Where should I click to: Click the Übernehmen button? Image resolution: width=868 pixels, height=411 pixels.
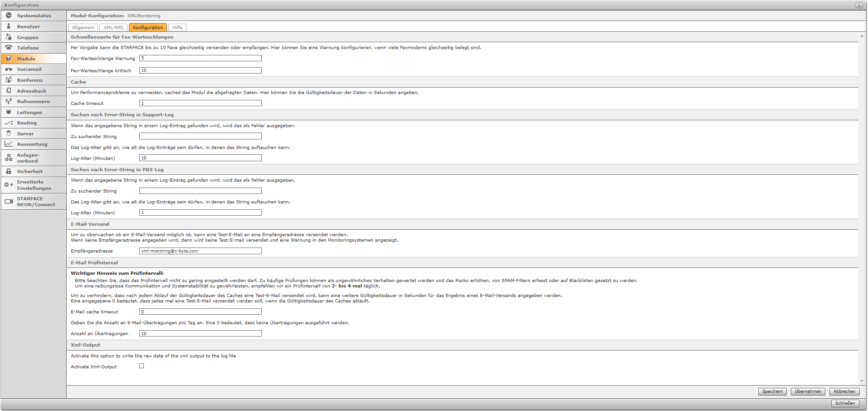[x=808, y=391]
